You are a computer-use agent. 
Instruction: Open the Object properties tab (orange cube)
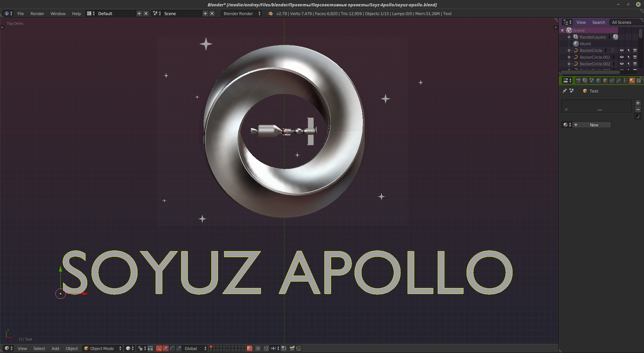[605, 81]
